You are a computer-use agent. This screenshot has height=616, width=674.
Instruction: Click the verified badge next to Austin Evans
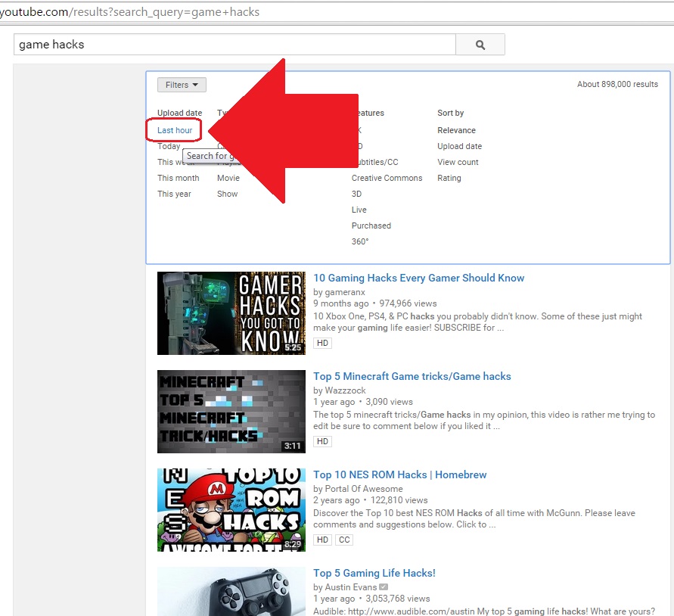coord(384,587)
